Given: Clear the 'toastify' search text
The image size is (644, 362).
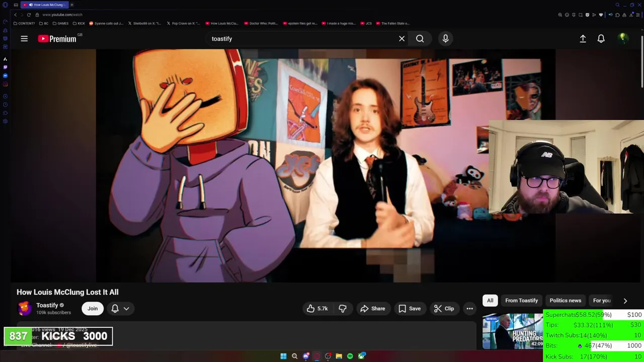Looking at the screenshot, I should coord(401,39).
